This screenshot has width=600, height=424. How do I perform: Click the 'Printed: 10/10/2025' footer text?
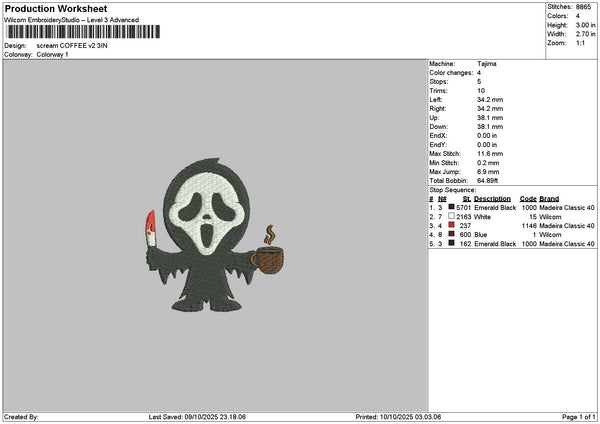pos(398,417)
